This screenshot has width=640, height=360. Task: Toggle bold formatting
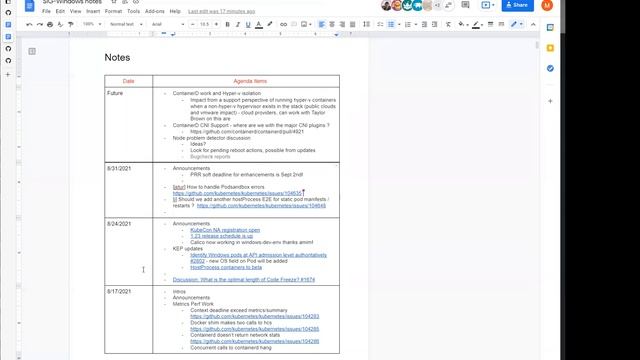[227, 24]
